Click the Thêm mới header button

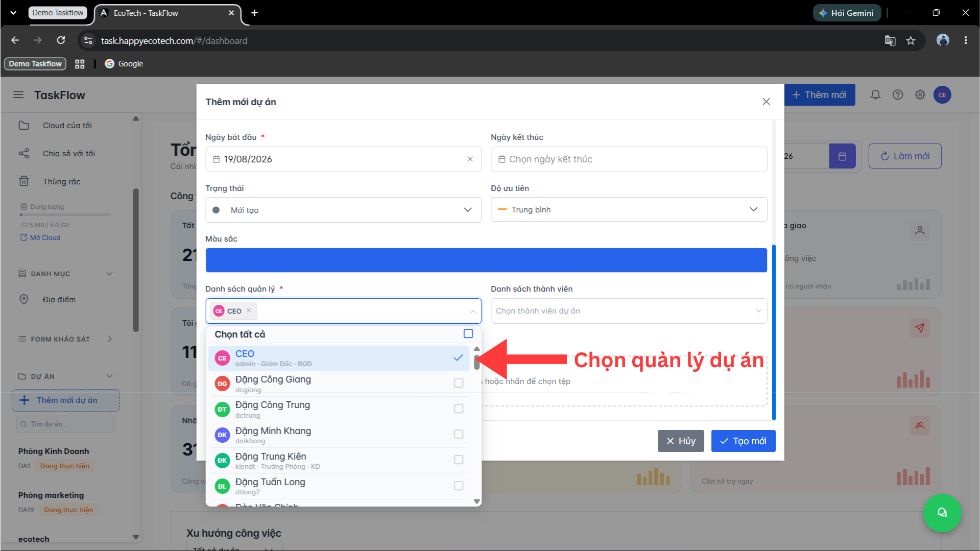[819, 95]
